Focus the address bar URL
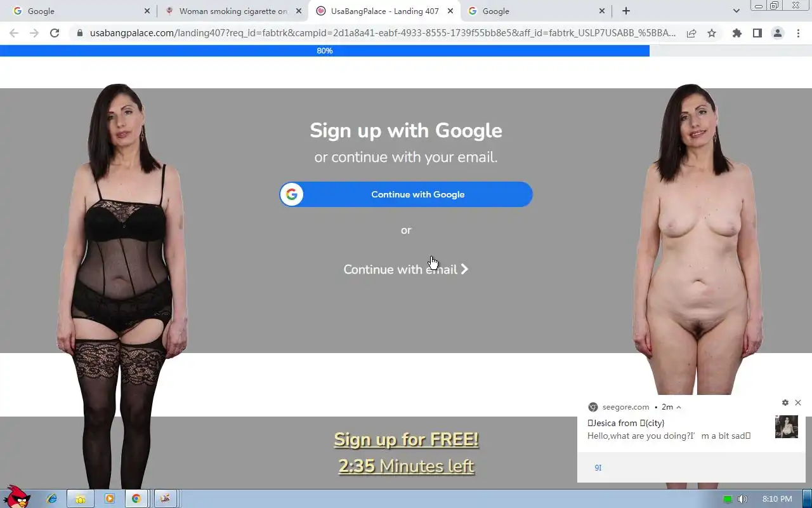812x508 pixels. (x=383, y=33)
